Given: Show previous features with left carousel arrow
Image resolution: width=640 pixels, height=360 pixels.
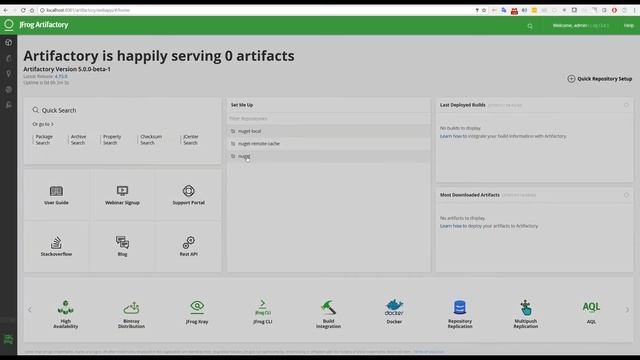Looking at the screenshot, I should tap(30, 310).
